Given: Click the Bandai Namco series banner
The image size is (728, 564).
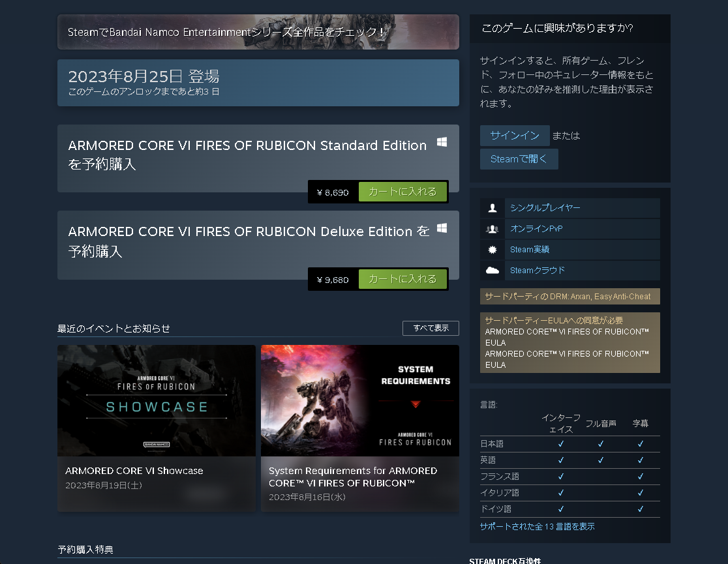Looking at the screenshot, I should 258,31.
